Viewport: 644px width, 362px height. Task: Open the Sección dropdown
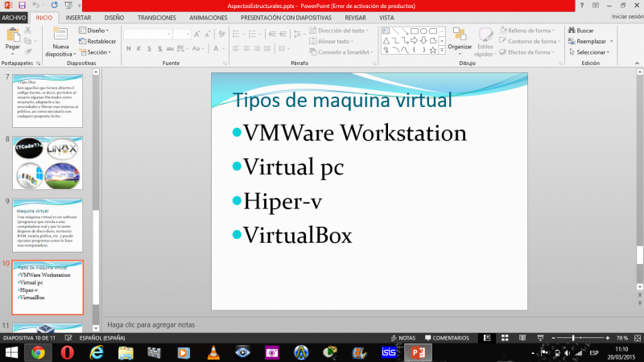pyautogui.click(x=95, y=52)
